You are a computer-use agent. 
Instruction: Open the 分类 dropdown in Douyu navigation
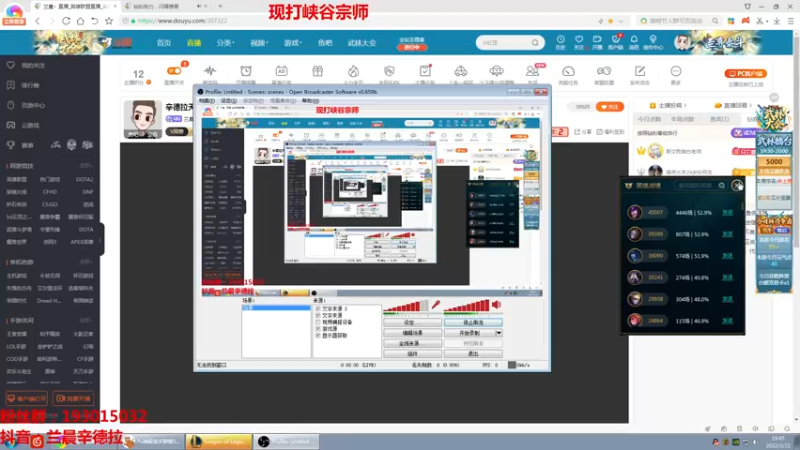225,43
